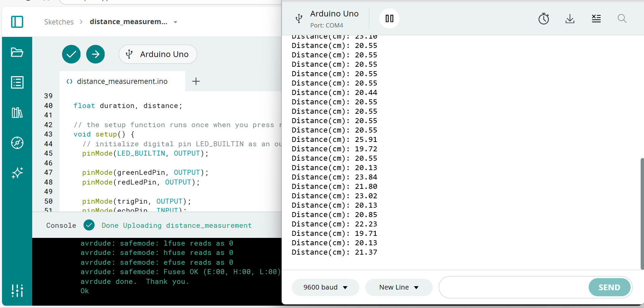Upload the sketch with the arrow button

point(95,54)
